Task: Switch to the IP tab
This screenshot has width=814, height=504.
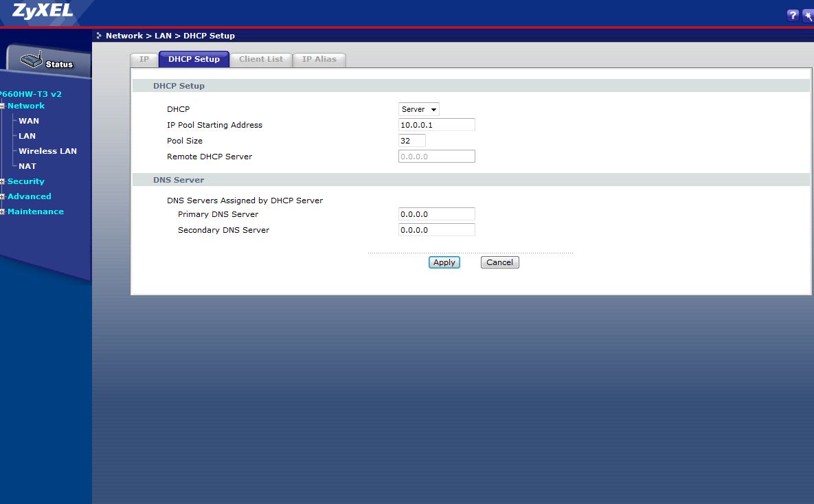Action: pyautogui.click(x=144, y=59)
